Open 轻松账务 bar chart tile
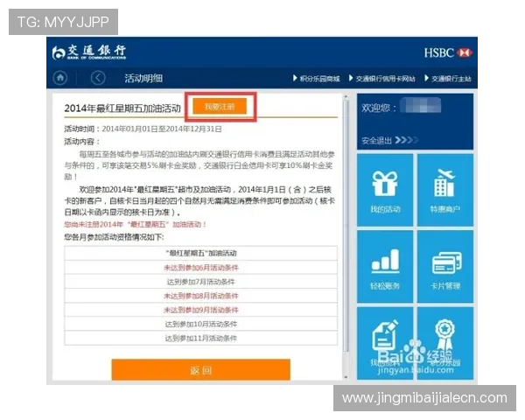Screen dimensions: 525x420 (x=385, y=267)
